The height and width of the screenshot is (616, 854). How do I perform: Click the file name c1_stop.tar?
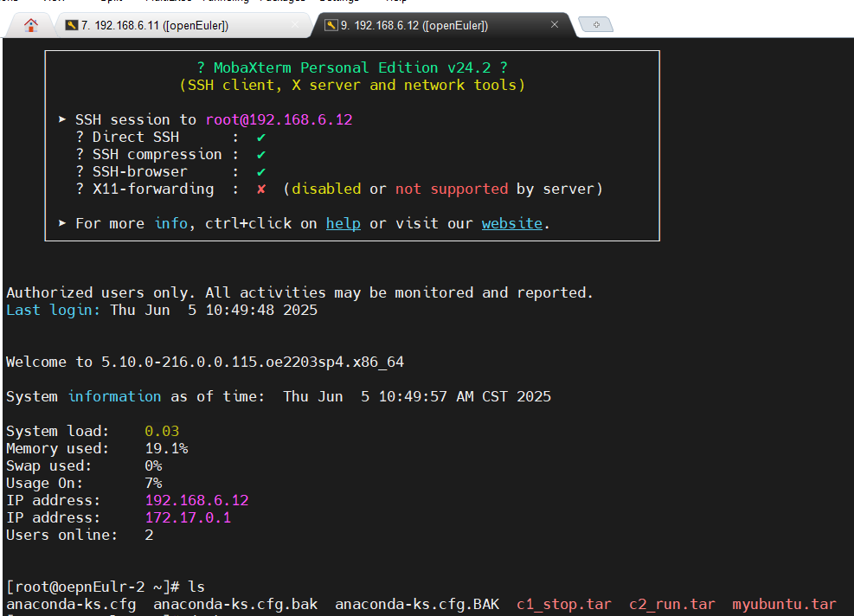pos(563,604)
